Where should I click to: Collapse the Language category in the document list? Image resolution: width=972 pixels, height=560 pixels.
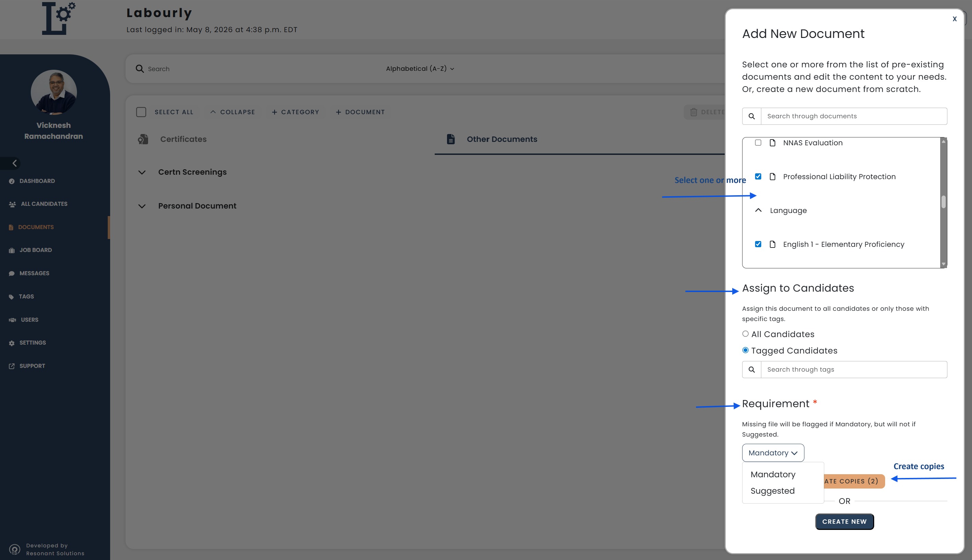point(758,210)
